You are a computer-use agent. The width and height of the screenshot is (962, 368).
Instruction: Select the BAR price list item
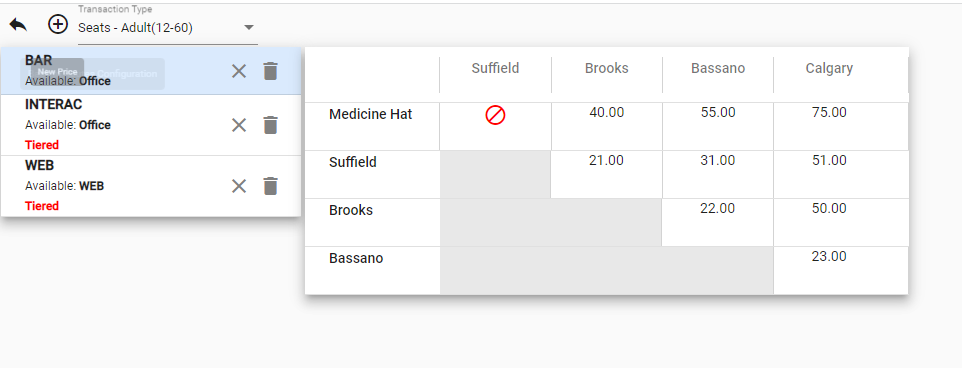151,71
